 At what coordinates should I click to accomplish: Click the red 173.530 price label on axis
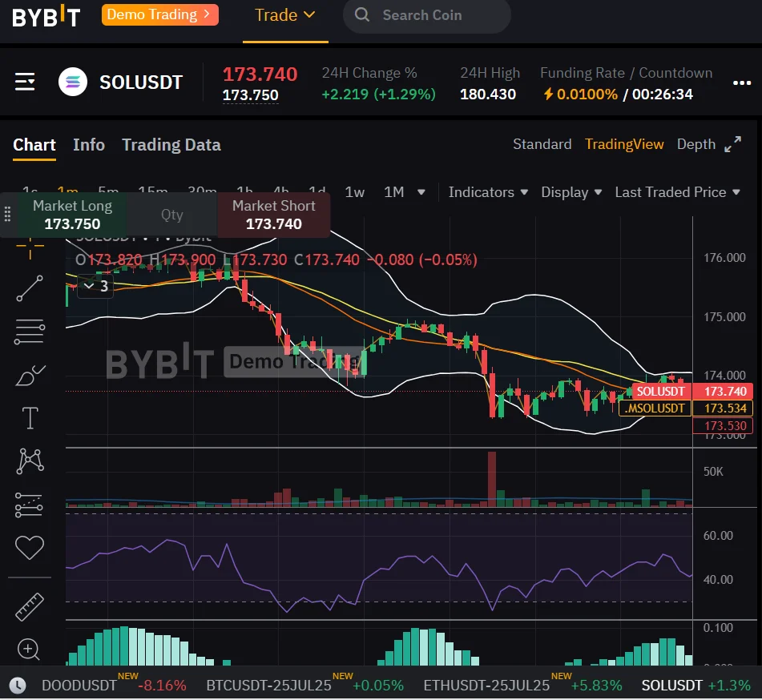point(723,425)
